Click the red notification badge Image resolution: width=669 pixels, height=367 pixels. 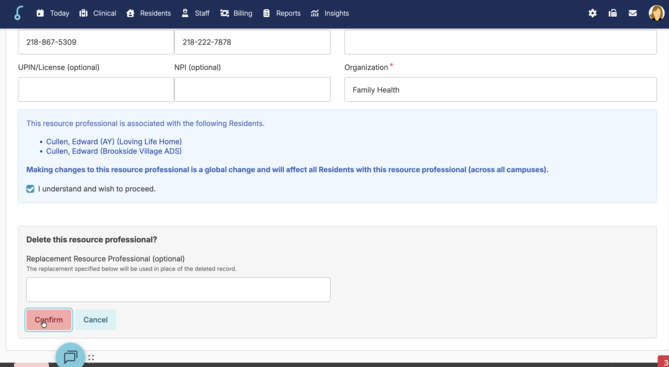(664, 362)
